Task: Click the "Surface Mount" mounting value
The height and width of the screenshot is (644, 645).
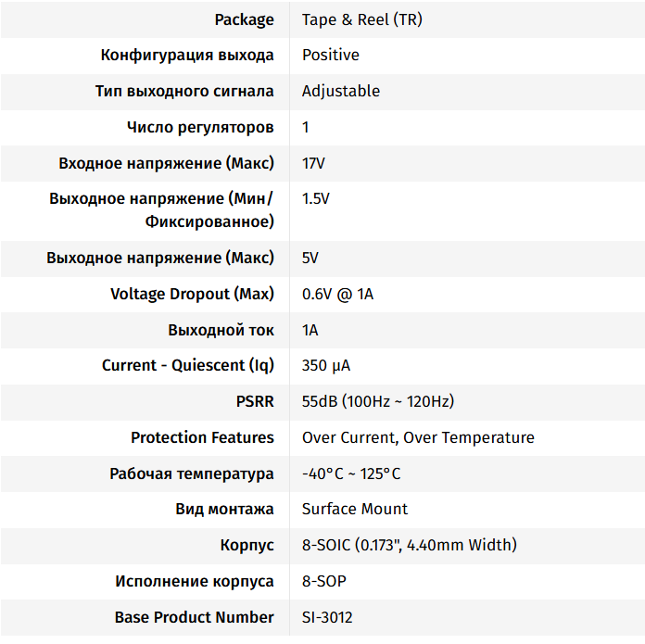Action: (x=355, y=509)
